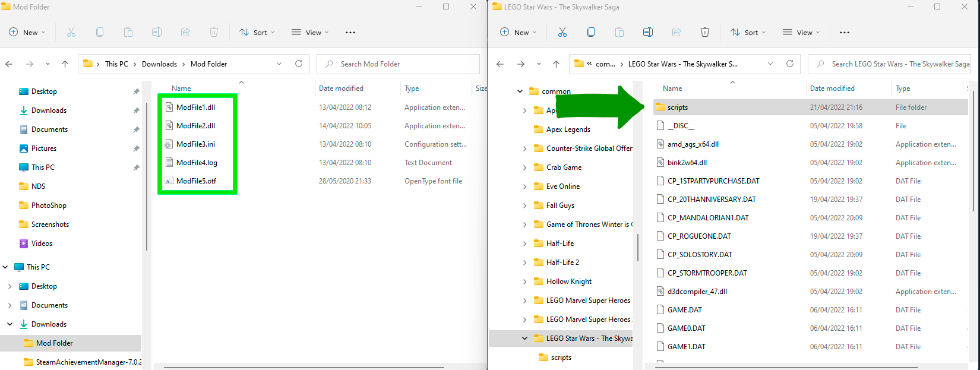Open the New menu in Mod Folder window
This screenshot has width=980, height=370.
pos(27,33)
